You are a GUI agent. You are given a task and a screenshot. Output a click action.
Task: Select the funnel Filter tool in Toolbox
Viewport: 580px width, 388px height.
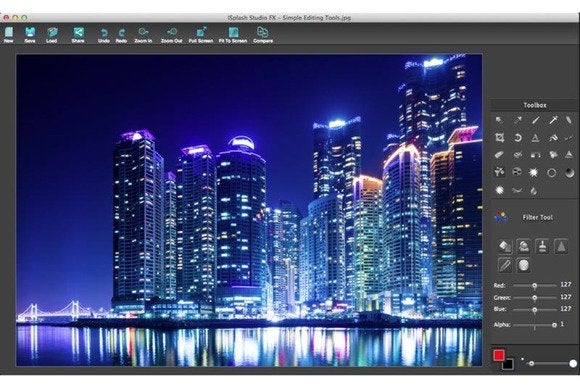pyautogui.click(x=499, y=172)
